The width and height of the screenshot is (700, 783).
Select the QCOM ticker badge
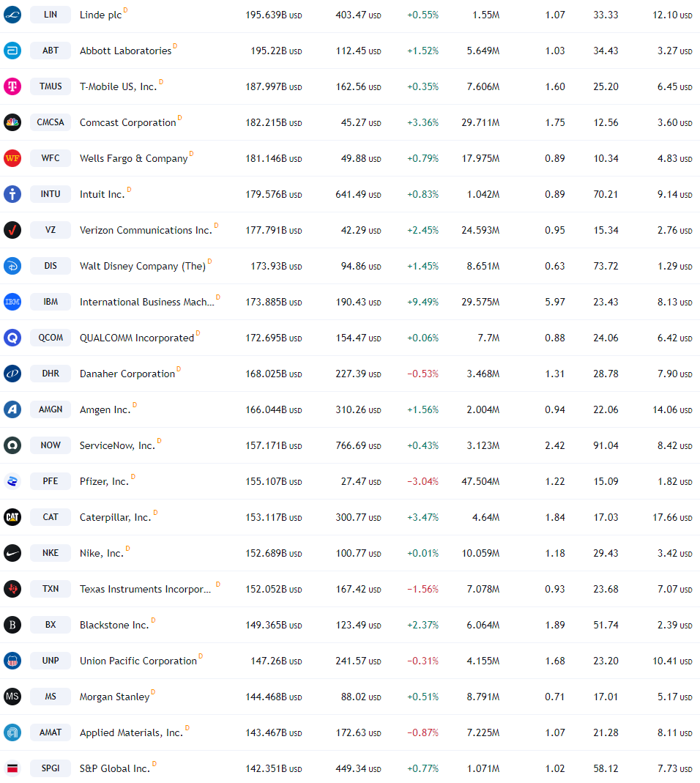coord(51,338)
